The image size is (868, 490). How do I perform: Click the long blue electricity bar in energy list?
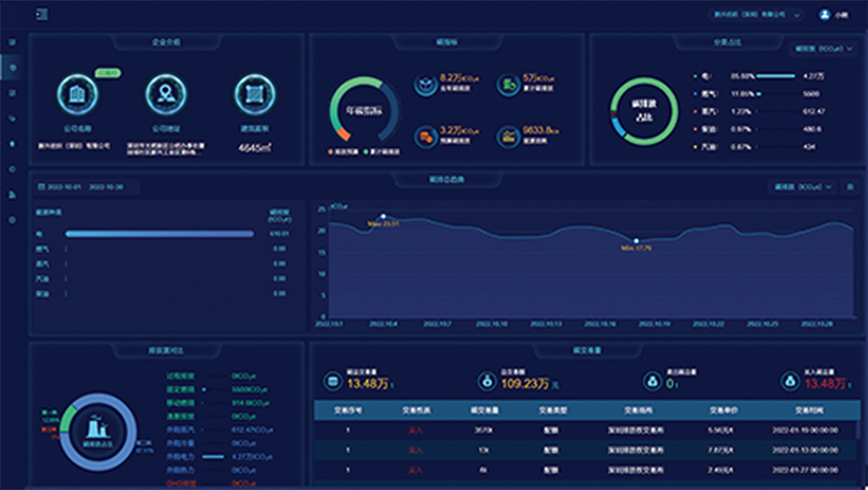(159, 234)
